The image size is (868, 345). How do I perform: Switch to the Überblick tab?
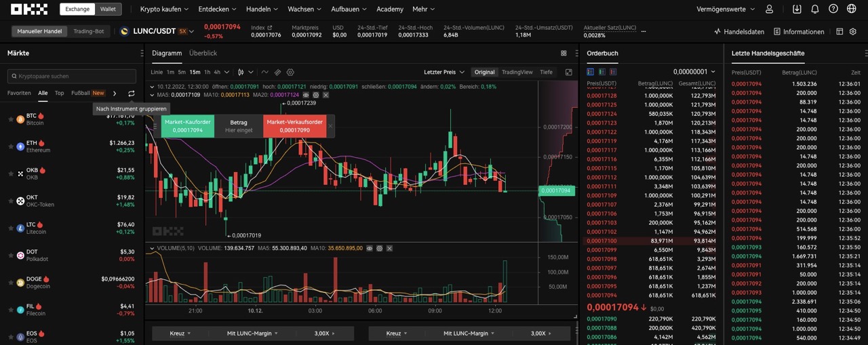point(203,53)
